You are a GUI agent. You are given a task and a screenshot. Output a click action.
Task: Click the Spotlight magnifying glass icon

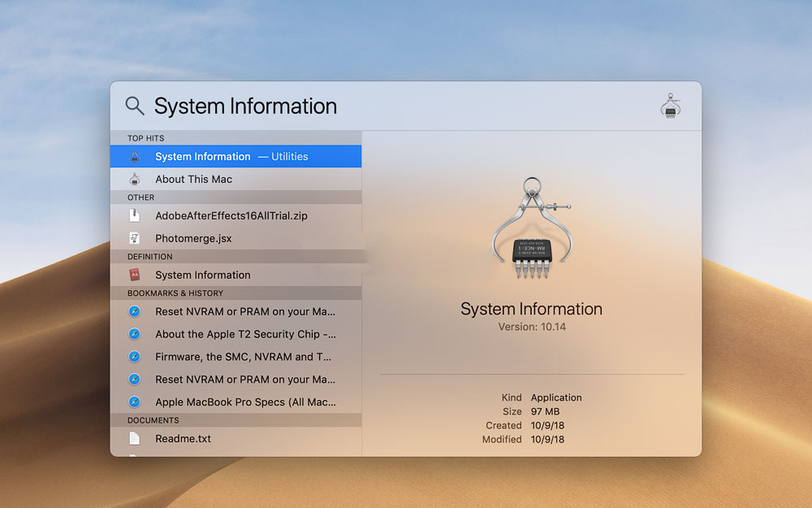(135, 106)
